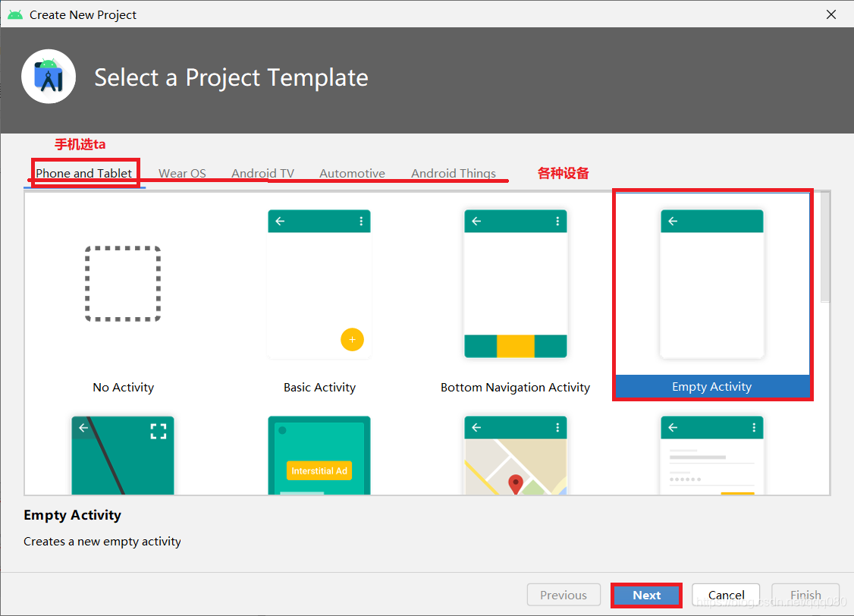Select the Android TV tab

click(x=262, y=173)
